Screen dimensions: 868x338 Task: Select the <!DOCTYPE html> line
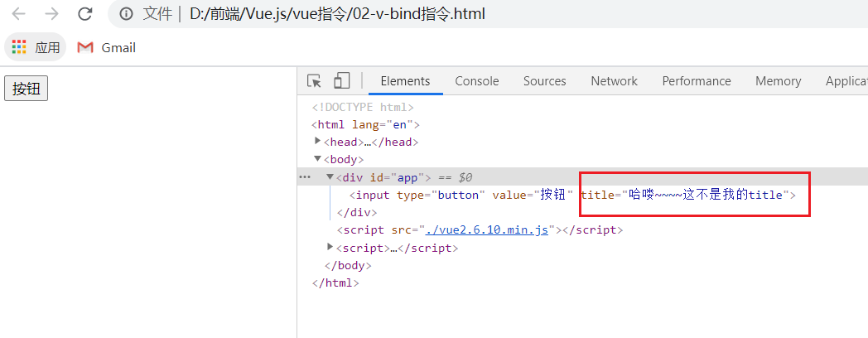[363, 107]
